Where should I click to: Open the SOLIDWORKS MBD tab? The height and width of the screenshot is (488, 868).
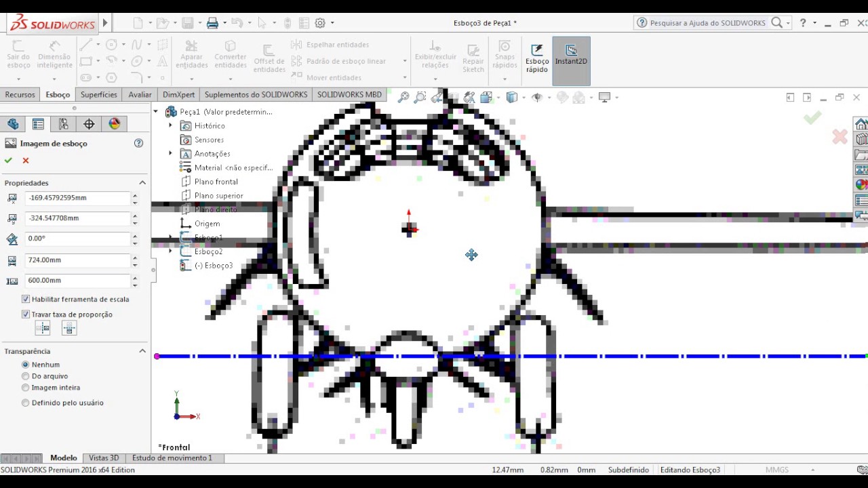click(349, 95)
